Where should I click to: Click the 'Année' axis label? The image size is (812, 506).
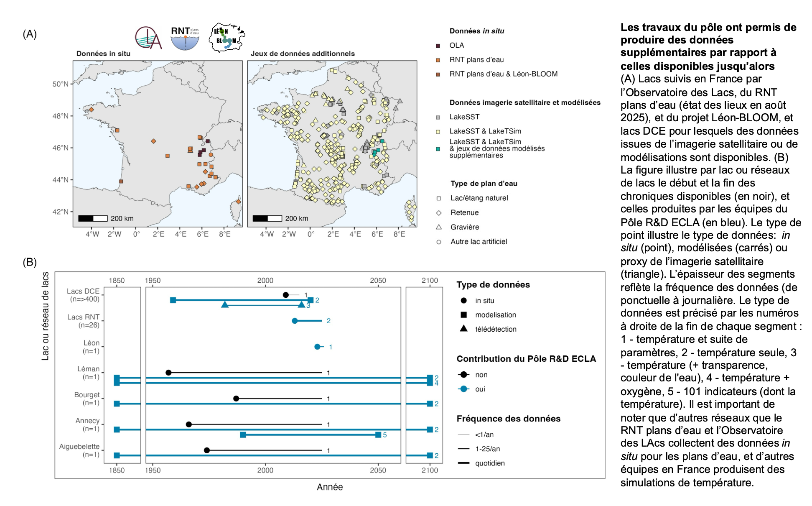[330, 487]
